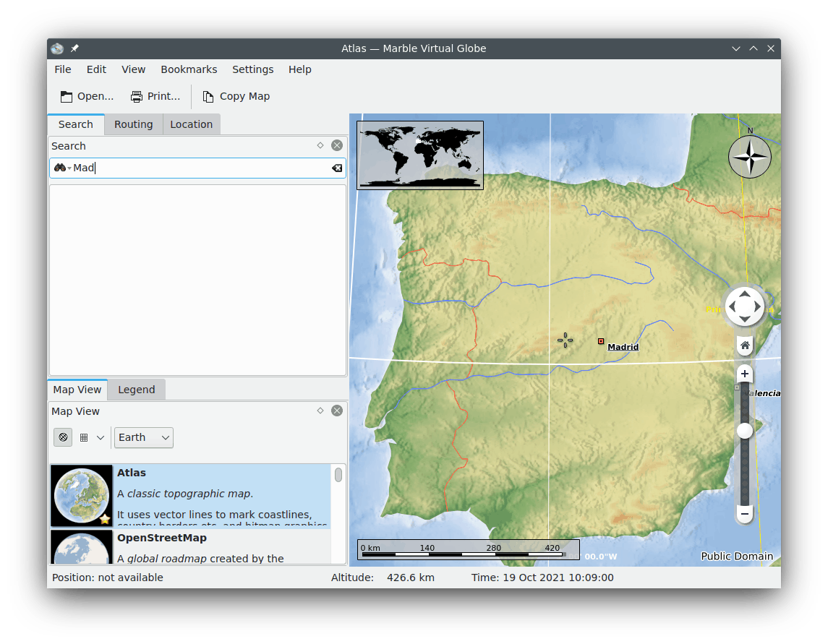Image resolution: width=828 pixels, height=644 pixels.
Task: Maximize the Marble window
Action: pos(754,48)
